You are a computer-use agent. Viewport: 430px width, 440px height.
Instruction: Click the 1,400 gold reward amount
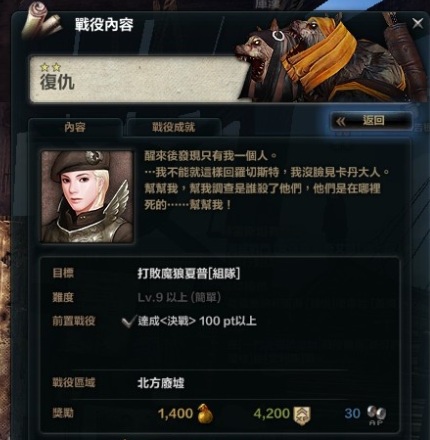175,414
